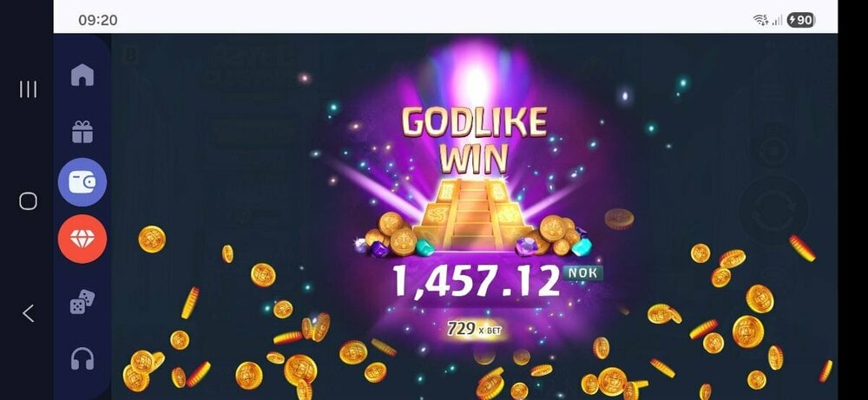Tap the red diamond VIP icon

[x=82, y=239]
